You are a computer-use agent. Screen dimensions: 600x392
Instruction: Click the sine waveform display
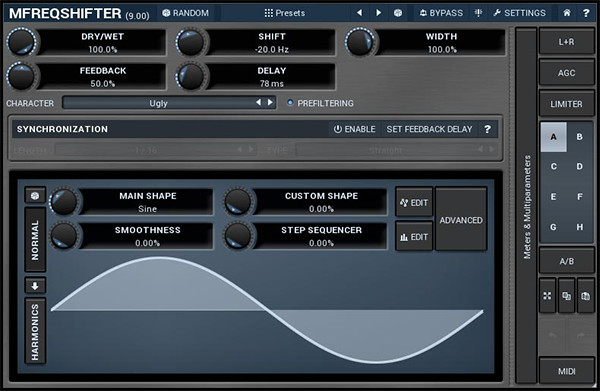pos(267,310)
